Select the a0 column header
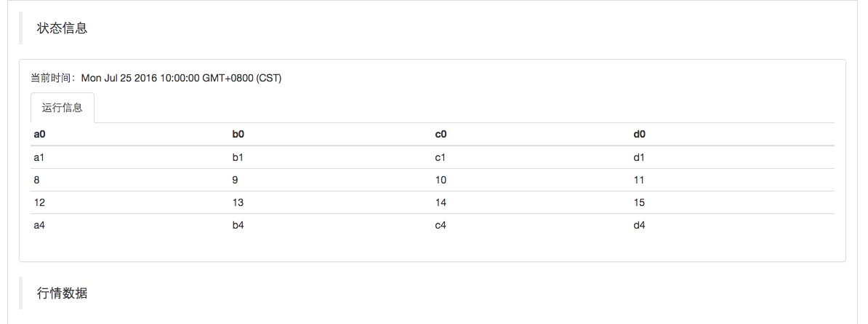Image resolution: width=868 pixels, height=324 pixels. [40, 135]
